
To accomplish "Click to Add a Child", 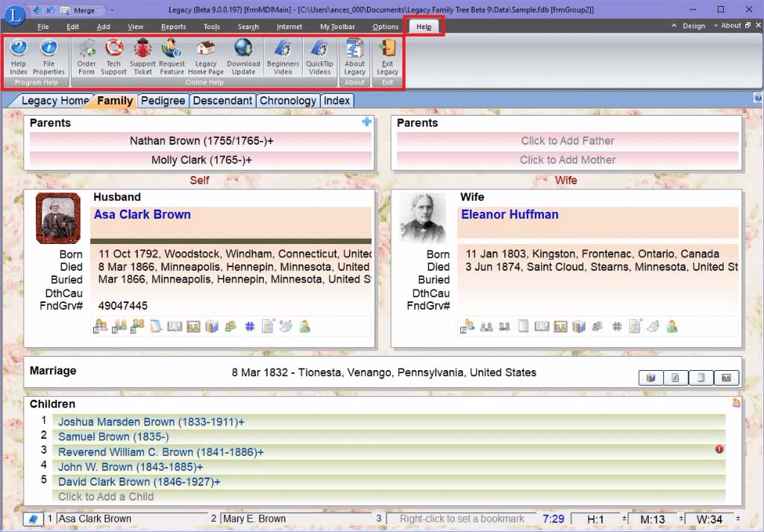I will (x=389, y=496).
